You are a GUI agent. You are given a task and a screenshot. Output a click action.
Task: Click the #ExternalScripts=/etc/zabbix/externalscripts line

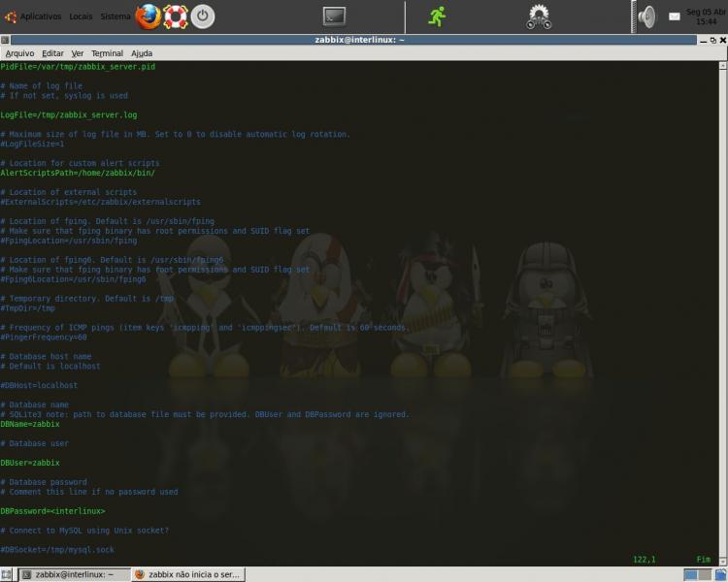coord(100,202)
